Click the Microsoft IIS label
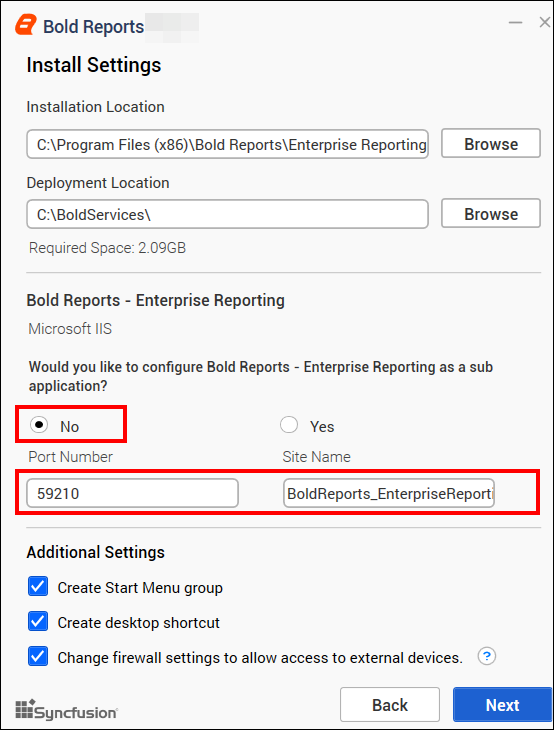 70,329
